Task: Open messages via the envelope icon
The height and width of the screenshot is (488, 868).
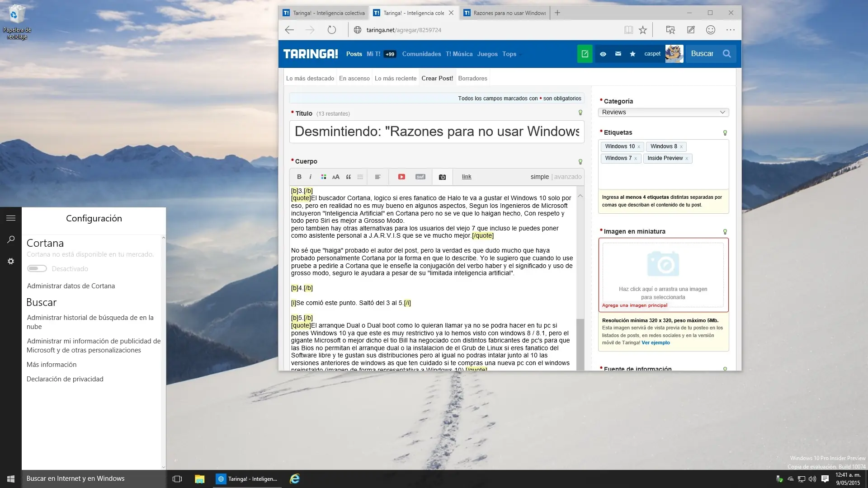Action: [x=618, y=54]
